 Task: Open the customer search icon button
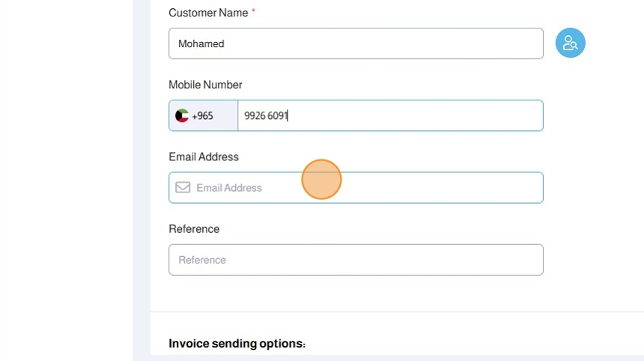(x=570, y=43)
